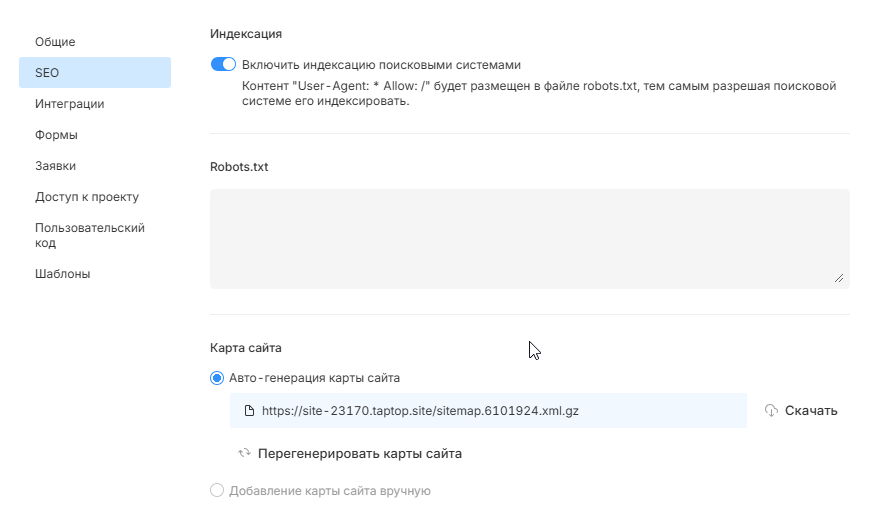Click the regenerate arrows icon

click(244, 453)
